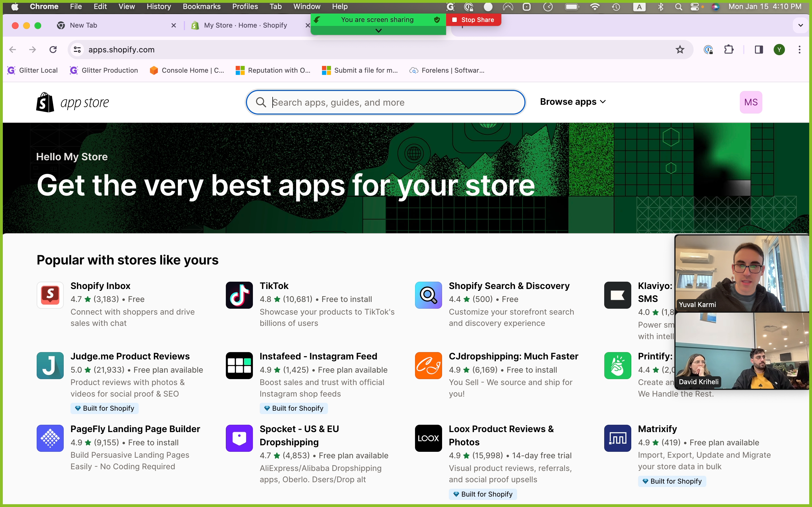The width and height of the screenshot is (812, 507).
Task: Click the Judge.me Product Reviews icon
Action: 50,365
